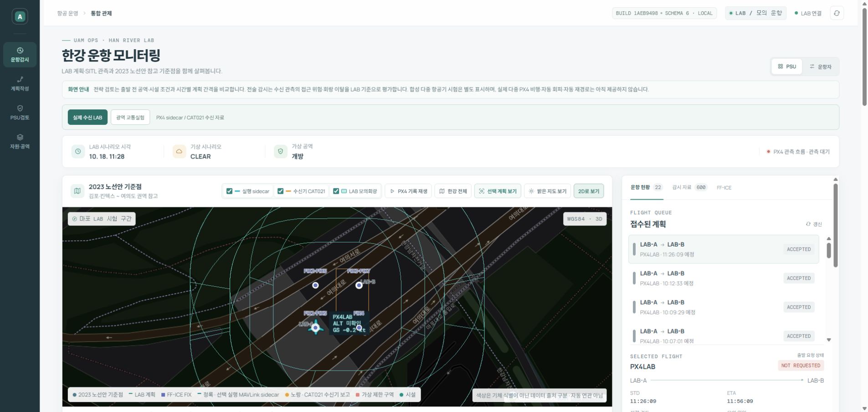The height and width of the screenshot is (412, 868).
Task: Click the 마포 LAB 시험 구간 map badge
Action: [x=102, y=219]
